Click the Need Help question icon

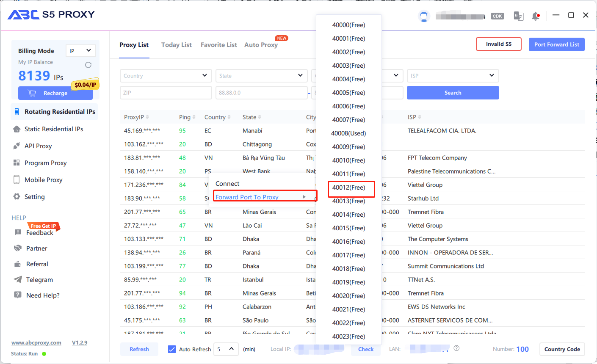(18, 295)
